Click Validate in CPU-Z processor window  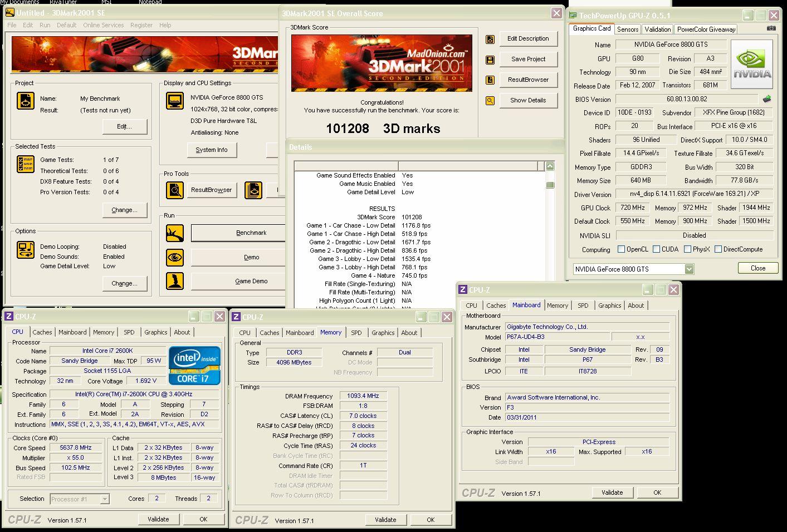click(158, 519)
